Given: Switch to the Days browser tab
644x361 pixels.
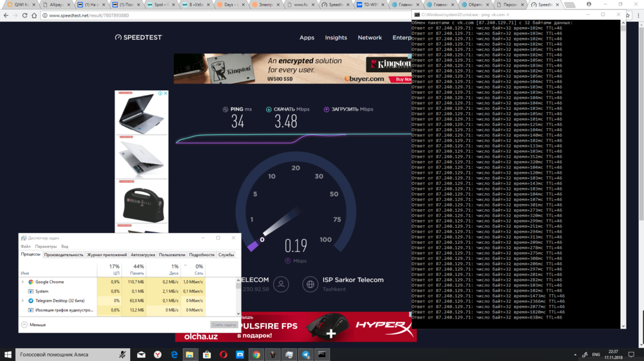Looking at the screenshot, I should pyautogui.click(x=231, y=5).
